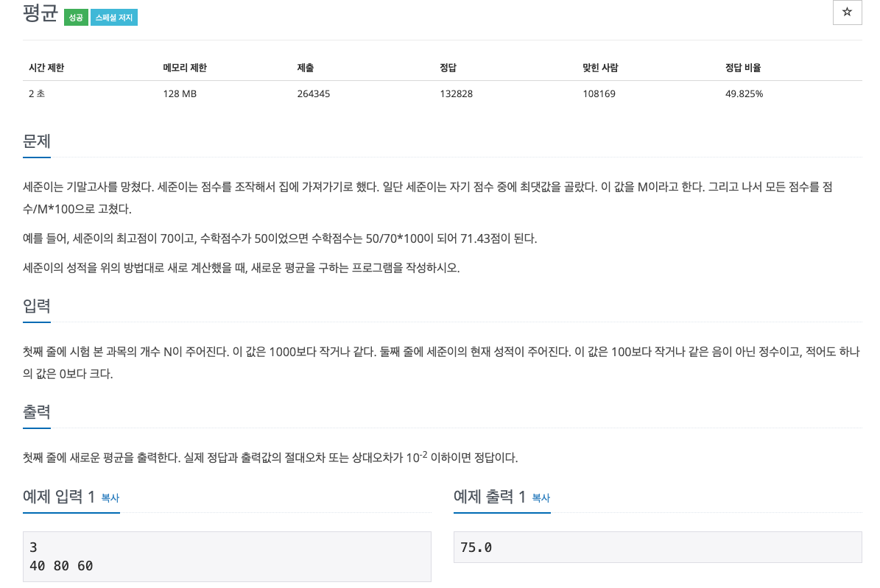Image resolution: width=880 pixels, height=588 pixels.
Task: Click the 입력 section heading
Action: pos(36,306)
